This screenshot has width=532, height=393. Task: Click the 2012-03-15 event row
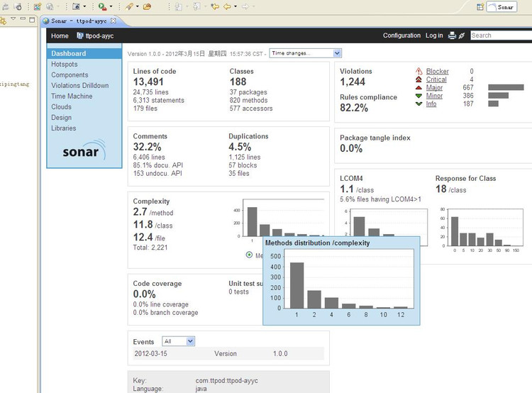click(x=228, y=354)
